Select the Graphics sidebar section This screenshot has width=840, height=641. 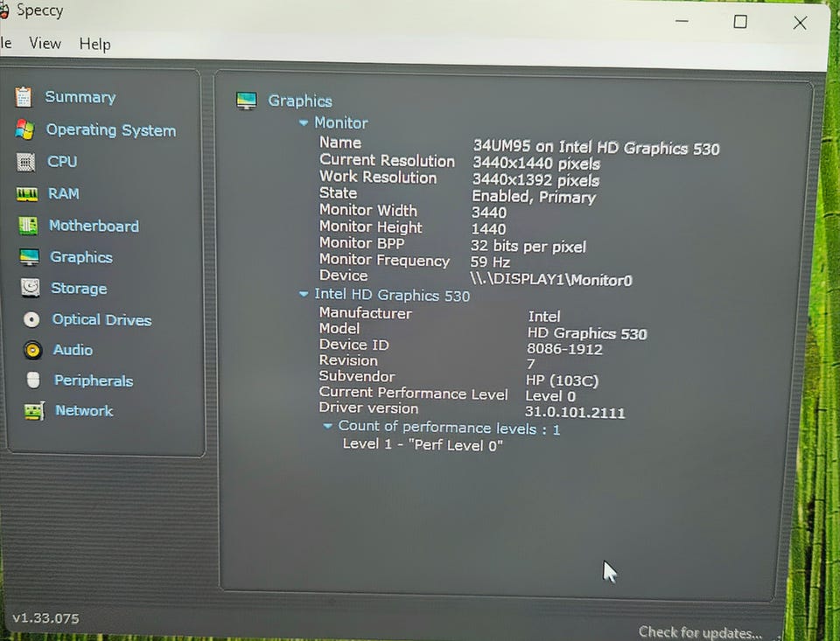80,257
